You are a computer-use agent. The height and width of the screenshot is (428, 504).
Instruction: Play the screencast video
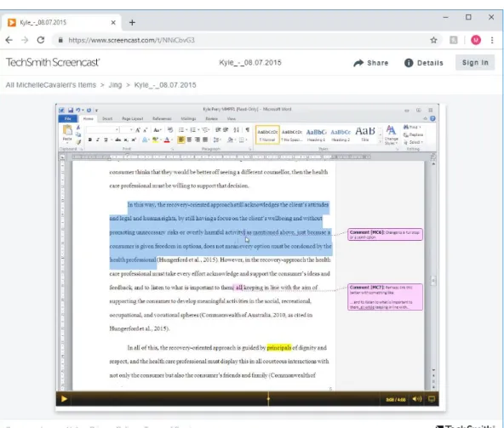tap(64, 399)
